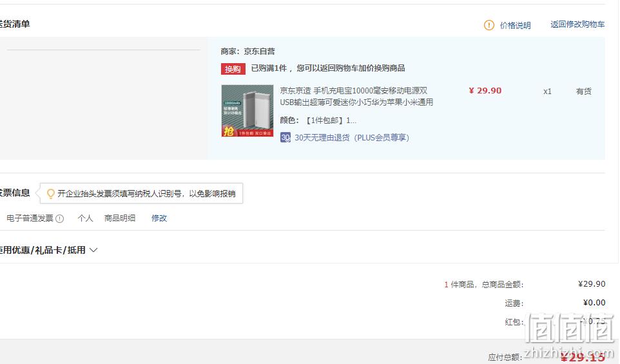
Task: Open 30天无理由退货 PLUS member link
Action: tap(352, 137)
